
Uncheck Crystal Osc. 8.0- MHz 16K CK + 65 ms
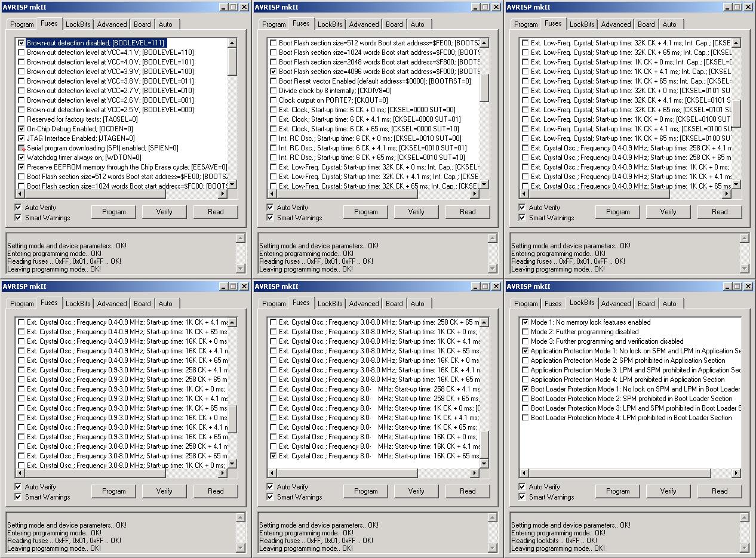pos(273,456)
